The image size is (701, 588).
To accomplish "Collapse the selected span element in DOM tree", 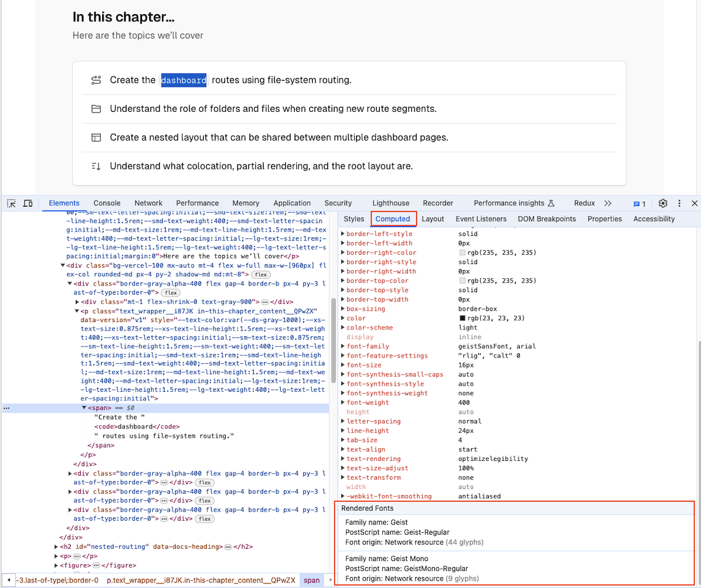I will (x=84, y=408).
